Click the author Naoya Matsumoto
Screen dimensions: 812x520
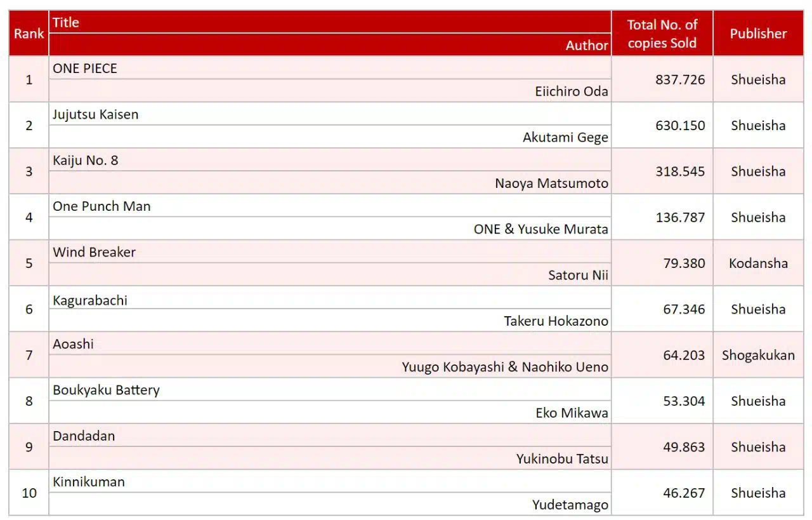click(x=551, y=183)
